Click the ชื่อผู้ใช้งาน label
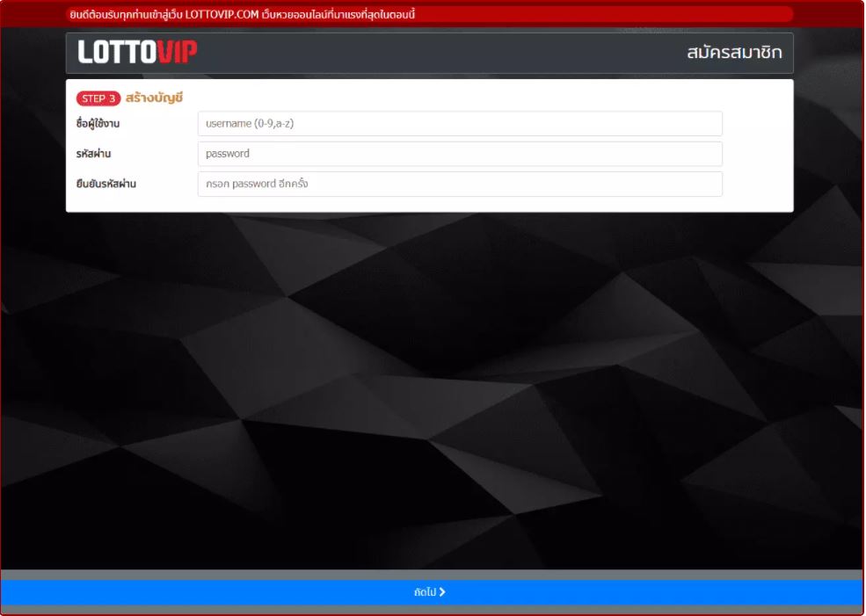Image resolution: width=866 pixels, height=616 pixels. click(x=98, y=124)
